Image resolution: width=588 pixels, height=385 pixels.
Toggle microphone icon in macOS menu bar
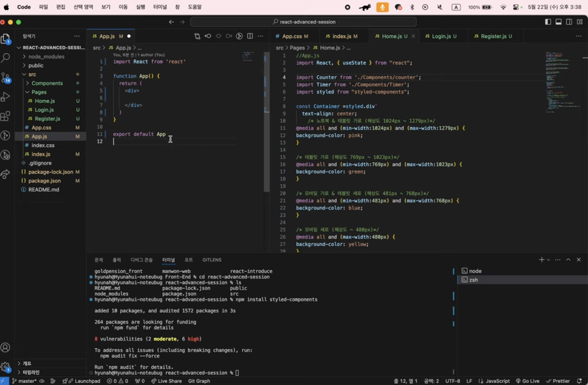[382, 7]
